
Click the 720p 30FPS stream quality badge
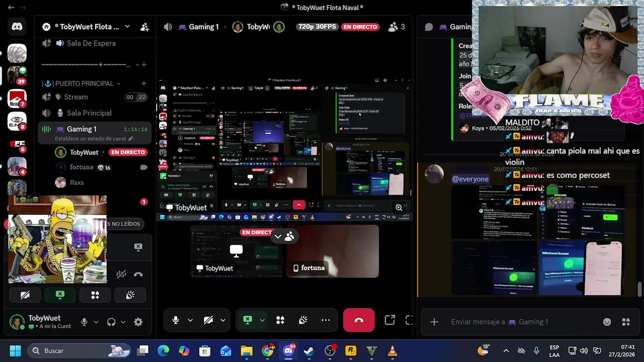(x=317, y=27)
